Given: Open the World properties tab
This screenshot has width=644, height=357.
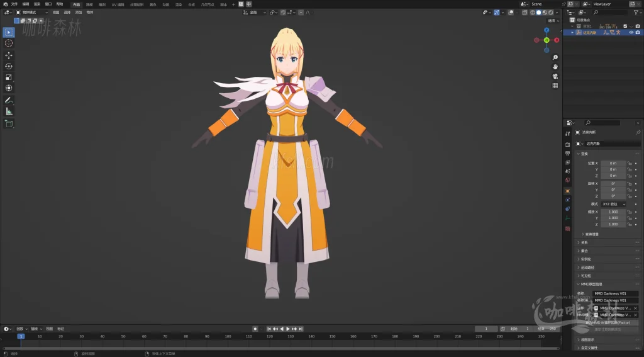Looking at the screenshot, I should pos(568,180).
